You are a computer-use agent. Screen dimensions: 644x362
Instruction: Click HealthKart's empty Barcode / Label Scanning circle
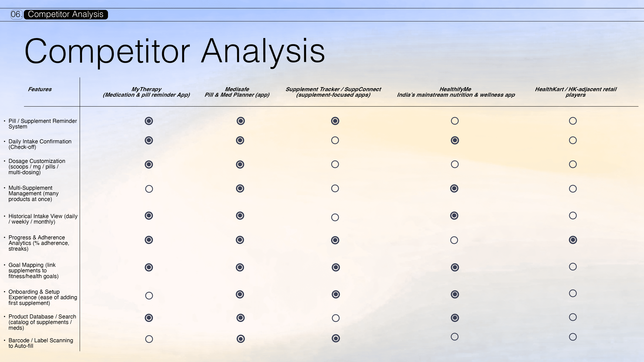coord(573,337)
